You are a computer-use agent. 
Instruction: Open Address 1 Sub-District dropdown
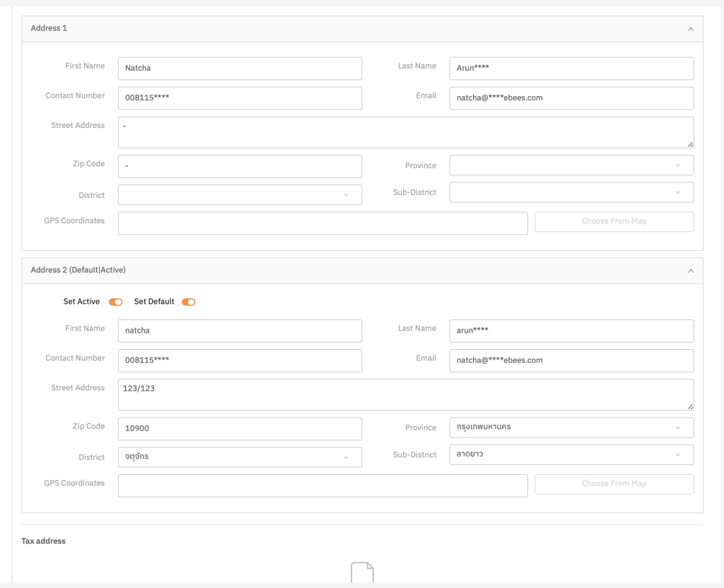point(571,192)
